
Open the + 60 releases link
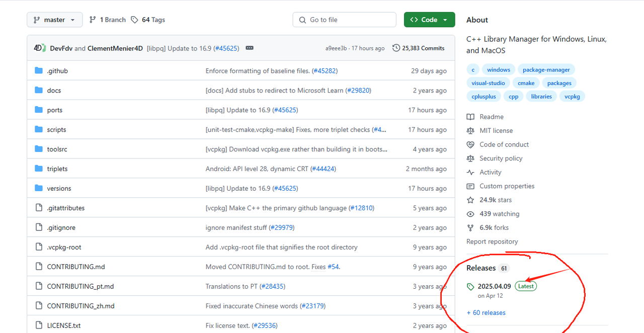click(486, 313)
